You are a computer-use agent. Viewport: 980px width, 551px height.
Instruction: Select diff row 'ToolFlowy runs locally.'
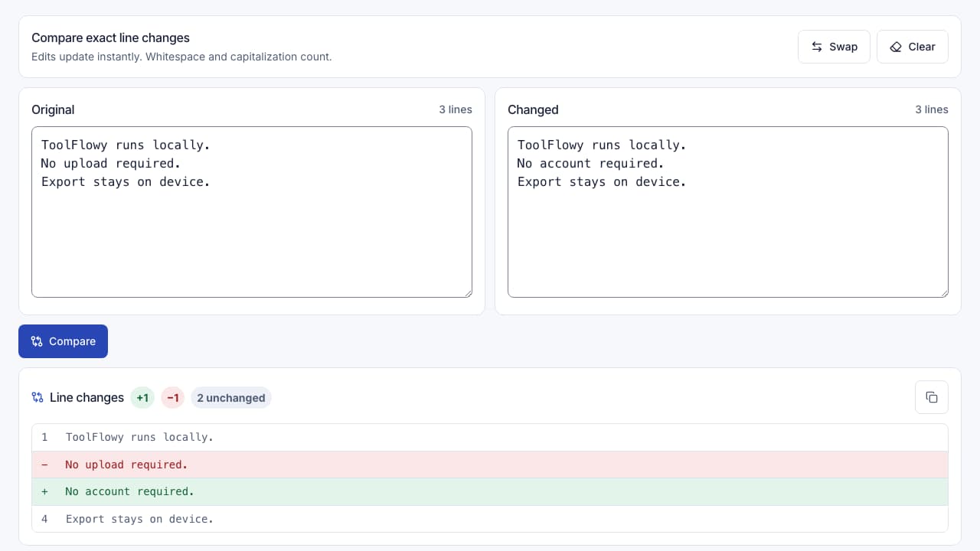pyautogui.click(x=490, y=437)
